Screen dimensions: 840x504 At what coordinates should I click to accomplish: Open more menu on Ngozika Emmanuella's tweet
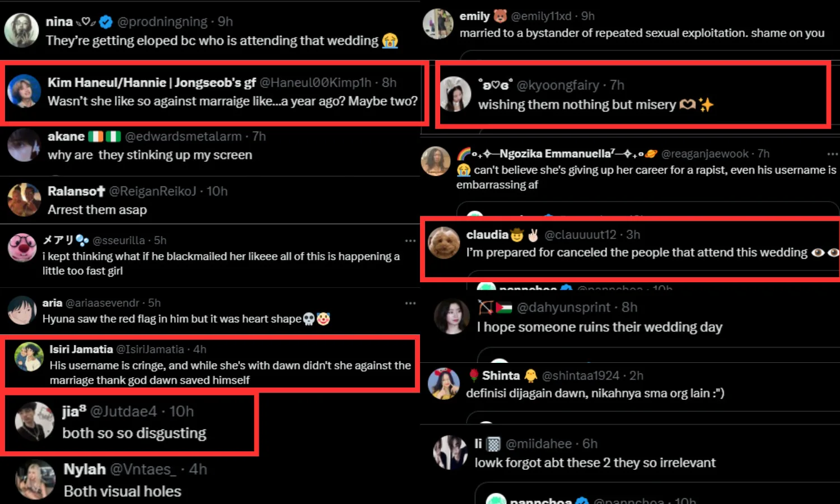point(832,154)
